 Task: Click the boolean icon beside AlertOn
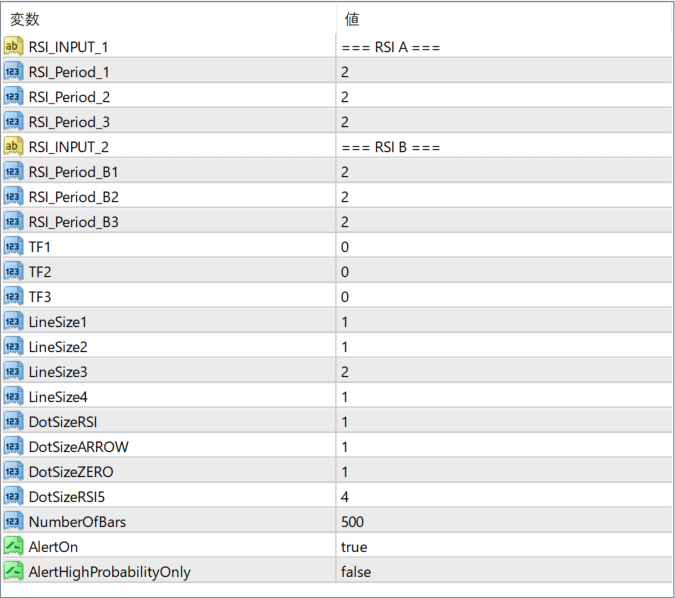[13, 547]
